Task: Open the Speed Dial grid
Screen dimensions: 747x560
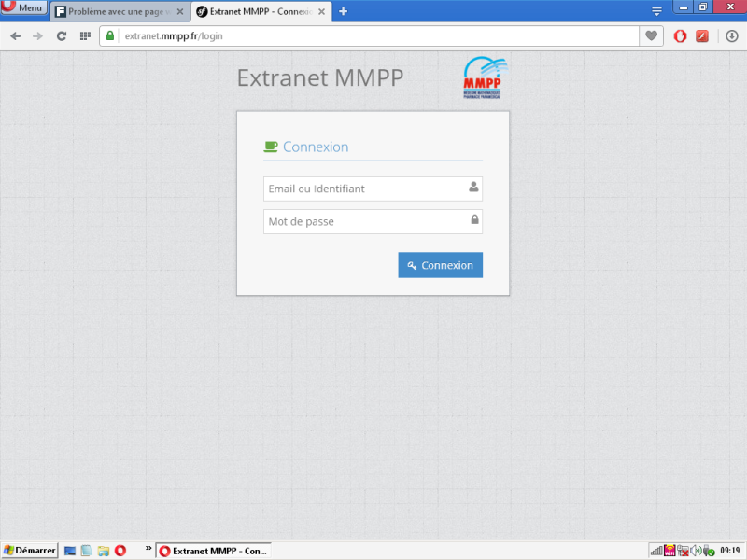Action: coord(85,36)
